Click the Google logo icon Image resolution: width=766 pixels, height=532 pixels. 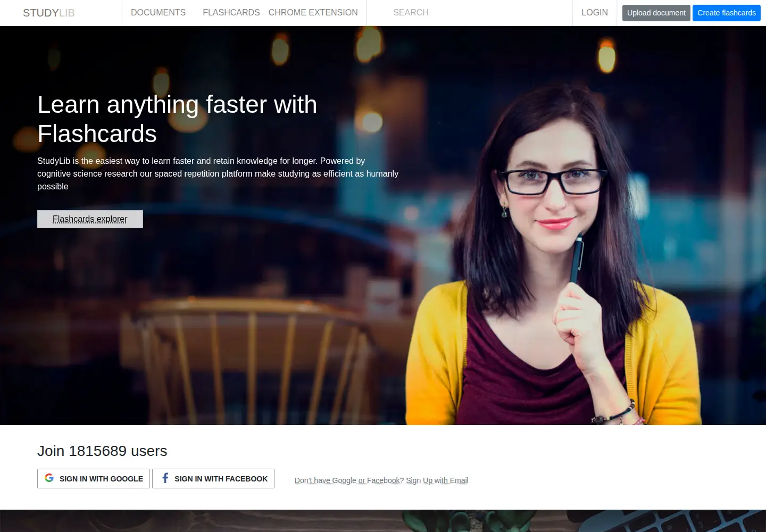pos(49,478)
